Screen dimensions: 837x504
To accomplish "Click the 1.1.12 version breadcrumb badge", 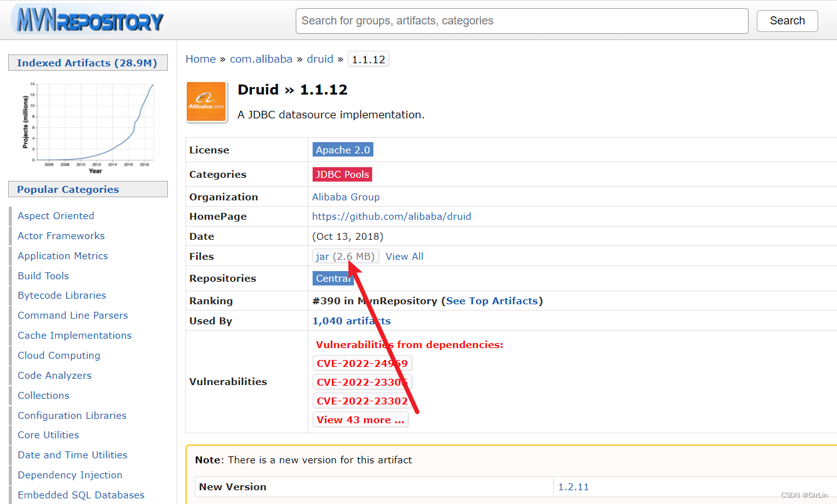I will point(368,59).
